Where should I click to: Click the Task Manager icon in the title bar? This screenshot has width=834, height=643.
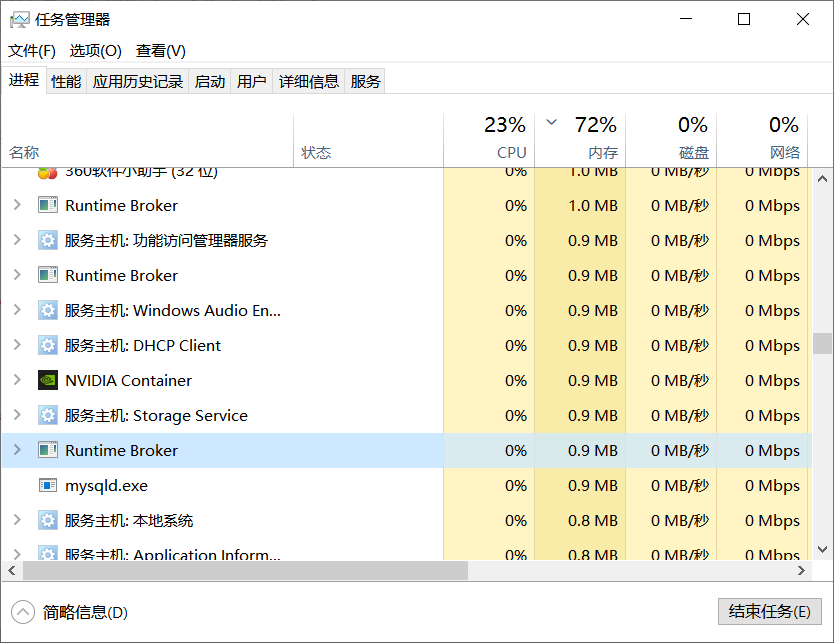point(22,18)
